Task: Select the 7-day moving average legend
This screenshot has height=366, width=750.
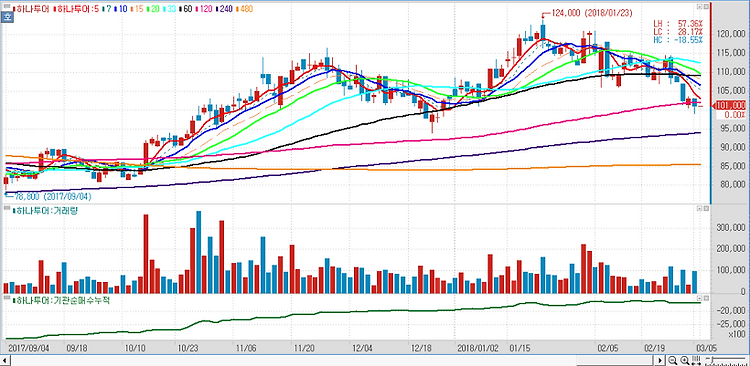Action: coord(108,9)
